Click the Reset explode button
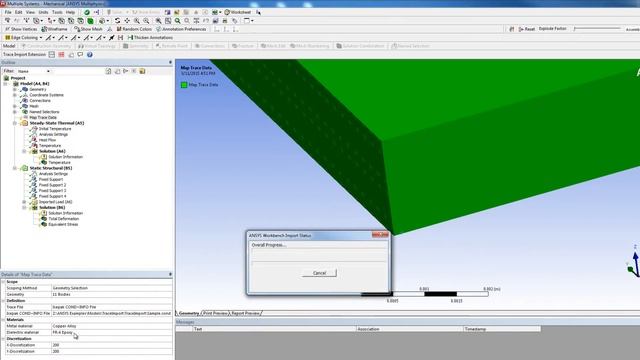 pyautogui.click(x=527, y=29)
